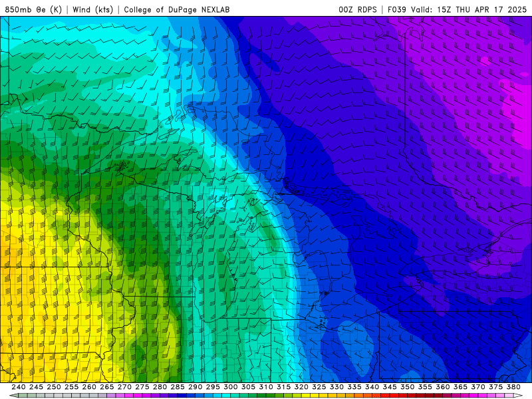
Task: Click the 340 value on the color scale
Action: 372,387
